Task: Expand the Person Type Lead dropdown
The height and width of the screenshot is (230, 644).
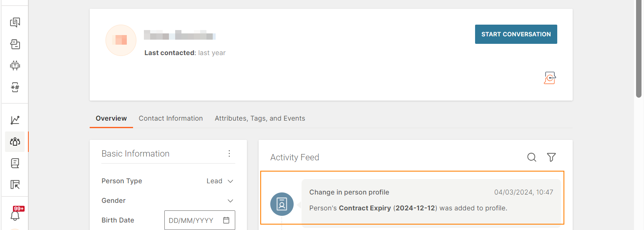Action: tap(220, 181)
